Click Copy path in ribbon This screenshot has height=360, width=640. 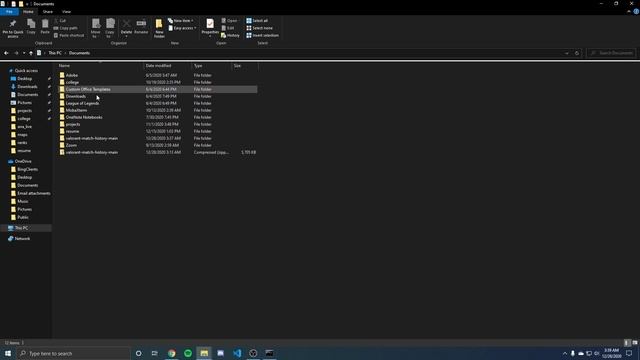[x=65, y=28]
